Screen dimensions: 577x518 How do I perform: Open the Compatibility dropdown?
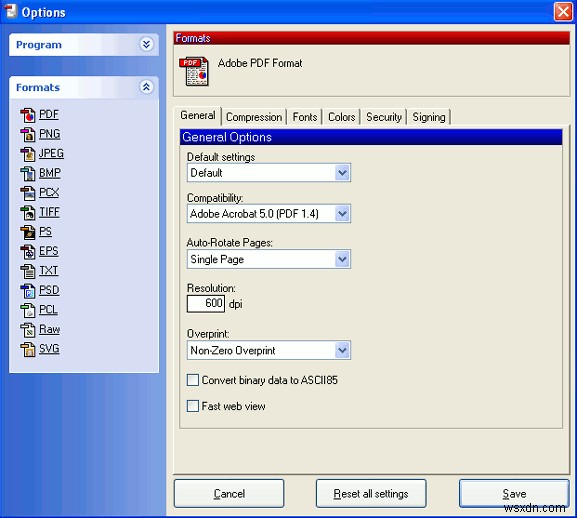pos(269,213)
